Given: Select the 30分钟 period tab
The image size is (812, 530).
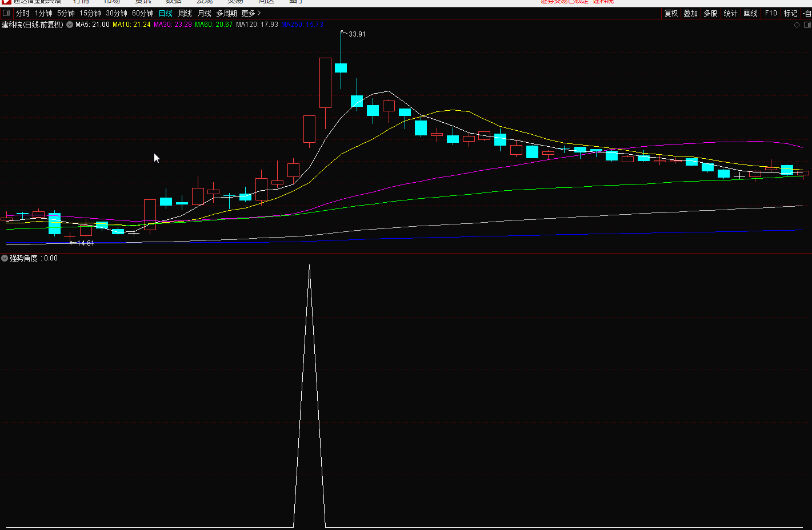Looking at the screenshot, I should 117,13.
